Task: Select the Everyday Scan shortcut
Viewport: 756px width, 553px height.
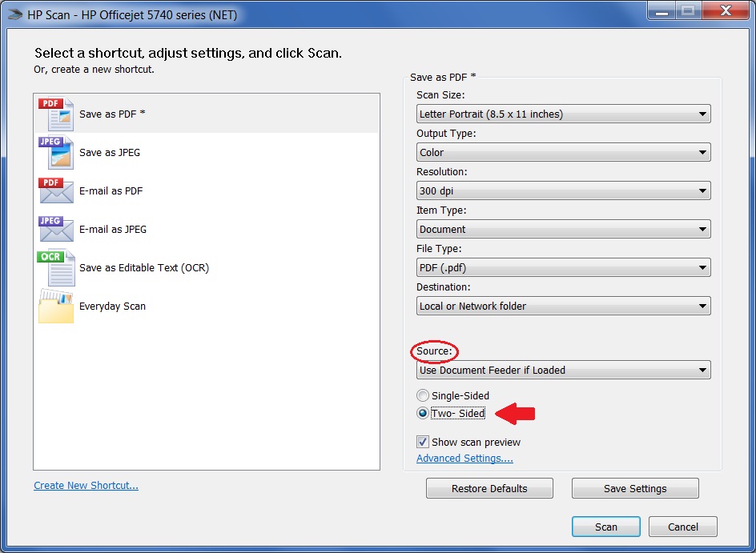Action: pos(112,307)
